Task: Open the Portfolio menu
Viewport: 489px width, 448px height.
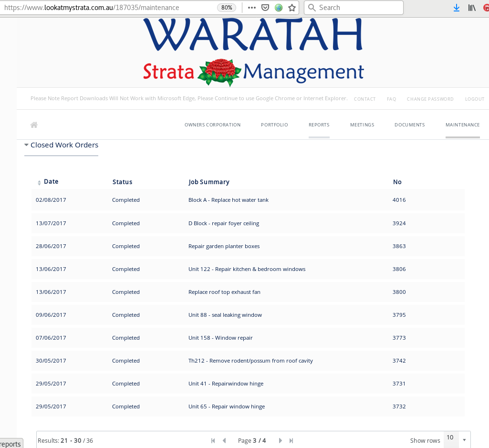Action: click(274, 125)
